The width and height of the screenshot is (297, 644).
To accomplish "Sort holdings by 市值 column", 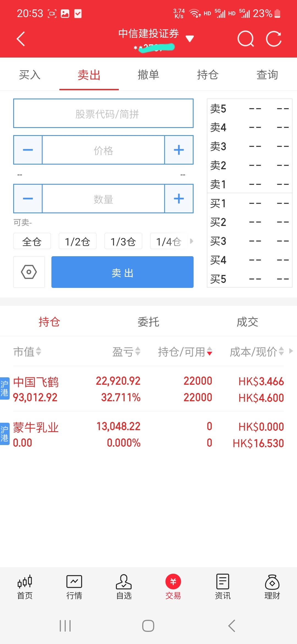I will pyautogui.click(x=27, y=351).
